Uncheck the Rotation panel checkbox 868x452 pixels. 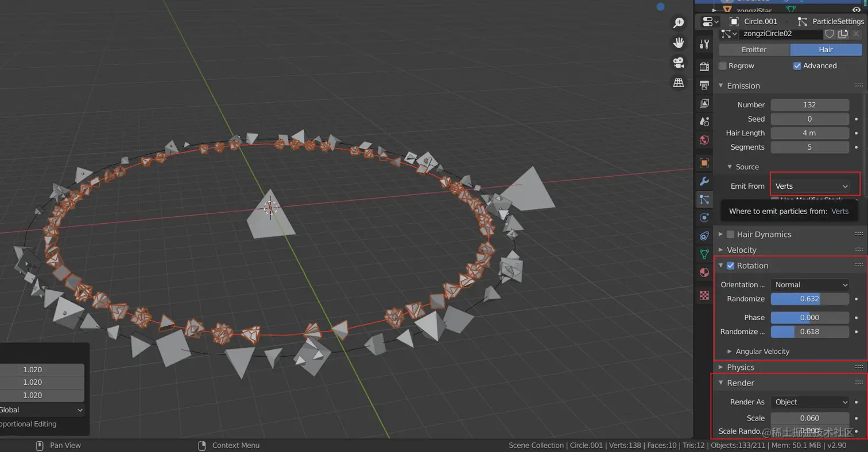pos(730,266)
